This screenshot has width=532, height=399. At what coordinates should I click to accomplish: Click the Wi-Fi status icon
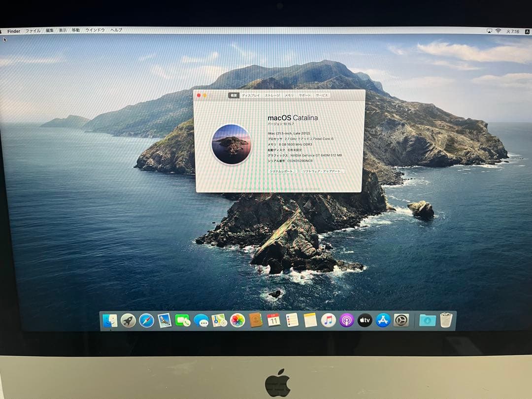[498, 31]
